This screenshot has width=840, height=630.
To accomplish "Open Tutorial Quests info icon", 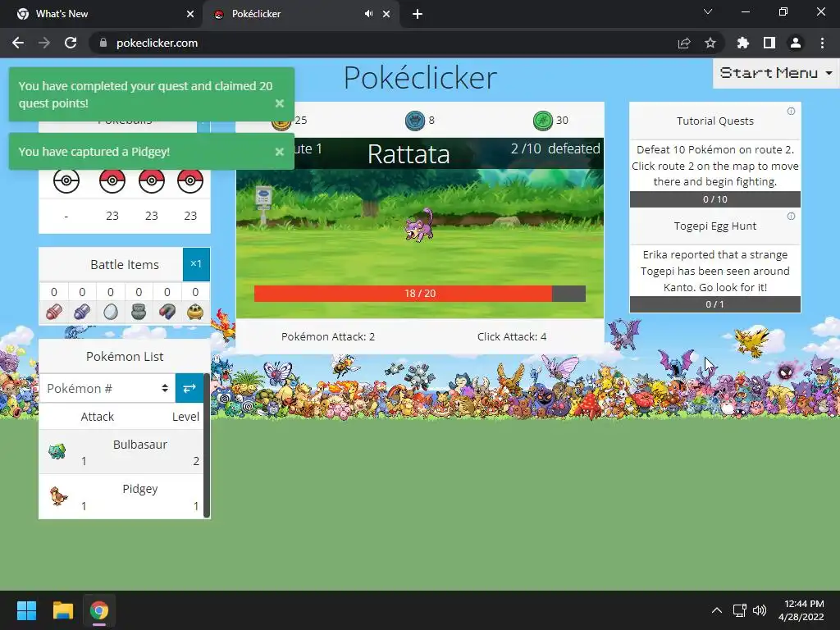I will (x=791, y=112).
